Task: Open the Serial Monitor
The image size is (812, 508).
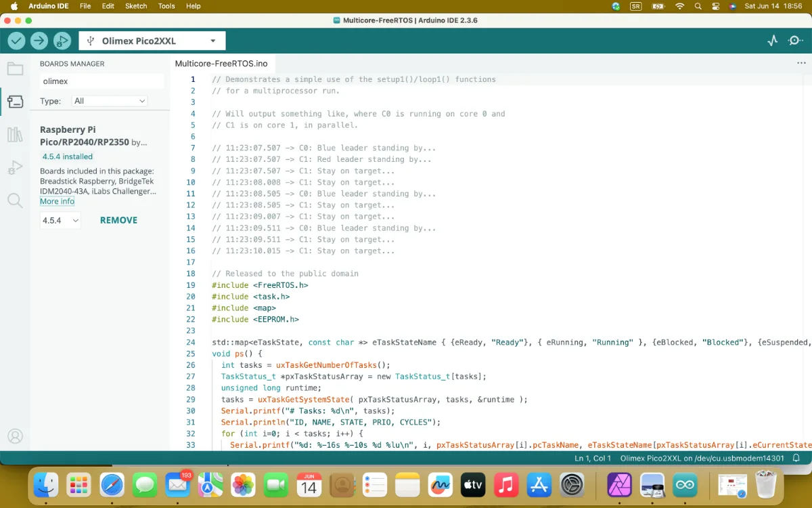Action: click(x=796, y=41)
